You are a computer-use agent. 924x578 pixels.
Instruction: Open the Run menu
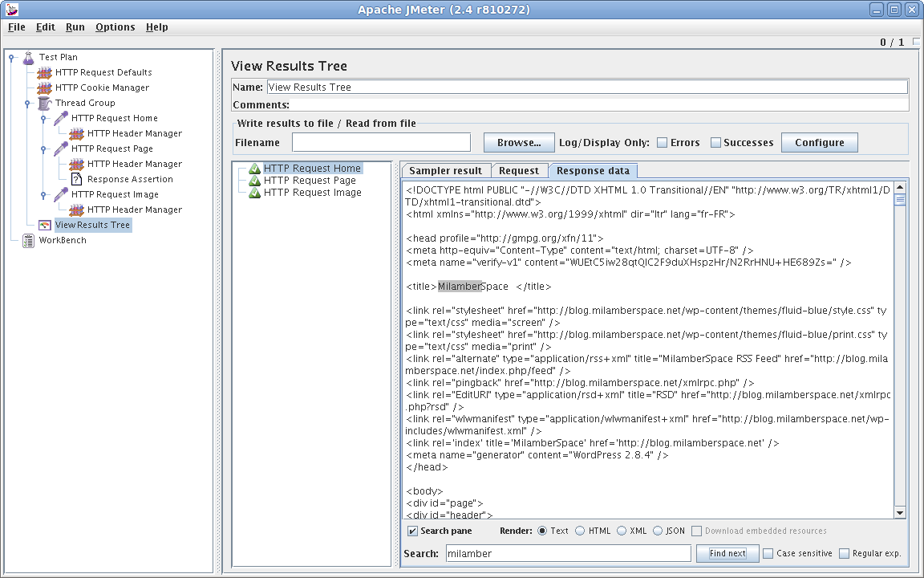[75, 26]
